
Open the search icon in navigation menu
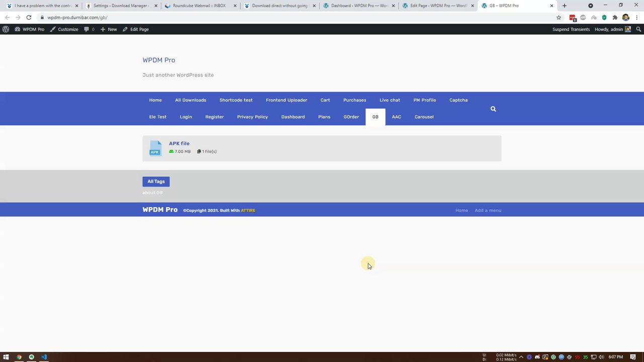pyautogui.click(x=493, y=109)
